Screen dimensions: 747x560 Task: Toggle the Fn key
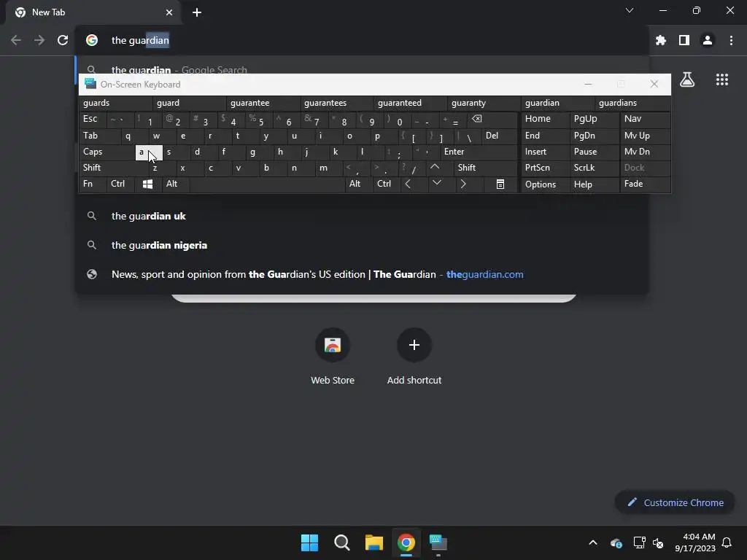click(x=93, y=184)
